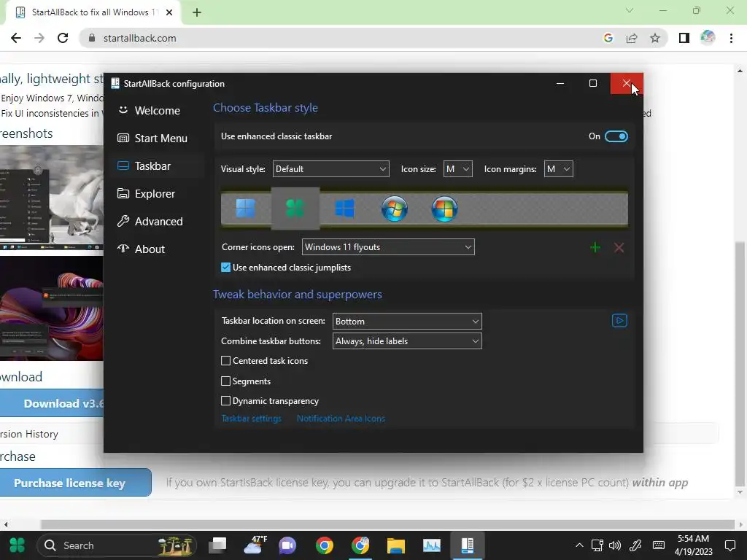Enable Segments checkbox

coord(226,381)
